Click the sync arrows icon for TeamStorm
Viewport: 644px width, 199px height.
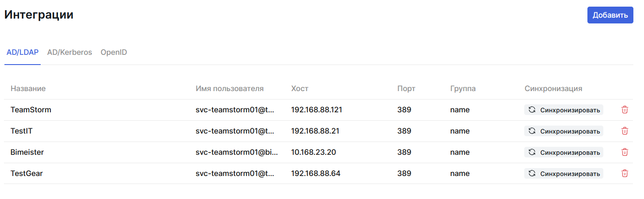tap(532, 110)
